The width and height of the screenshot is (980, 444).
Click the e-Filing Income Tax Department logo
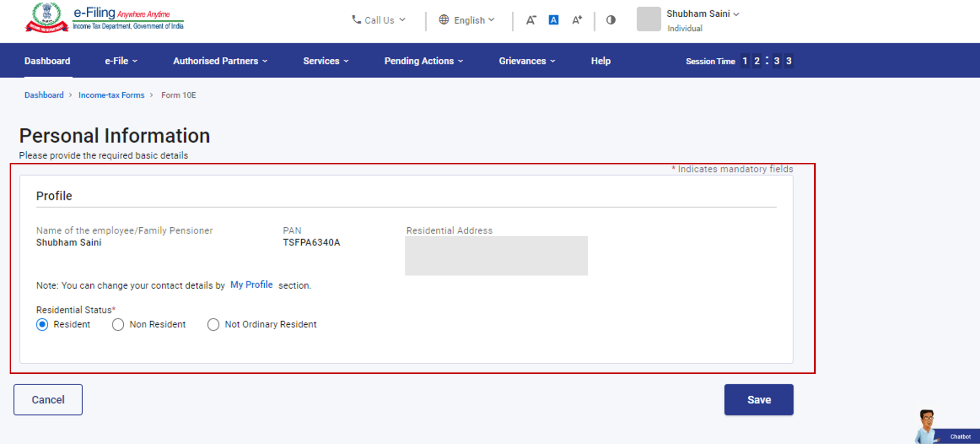tap(104, 18)
